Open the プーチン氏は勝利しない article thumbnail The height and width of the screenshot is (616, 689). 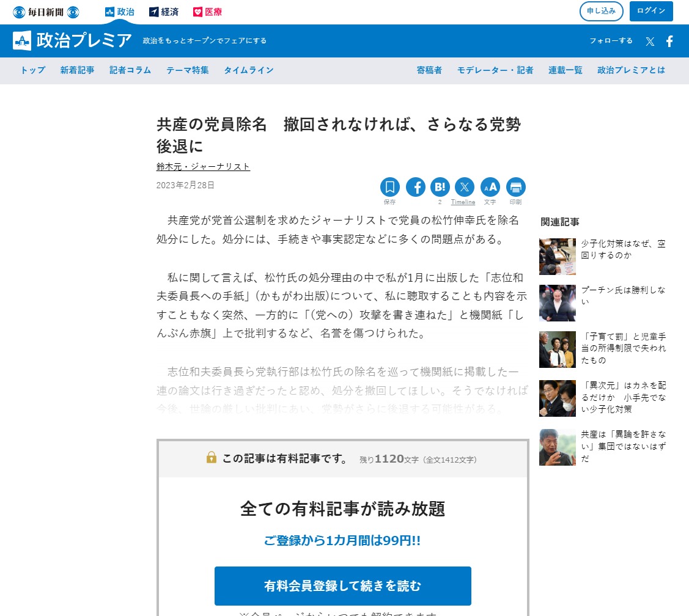tap(557, 303)
